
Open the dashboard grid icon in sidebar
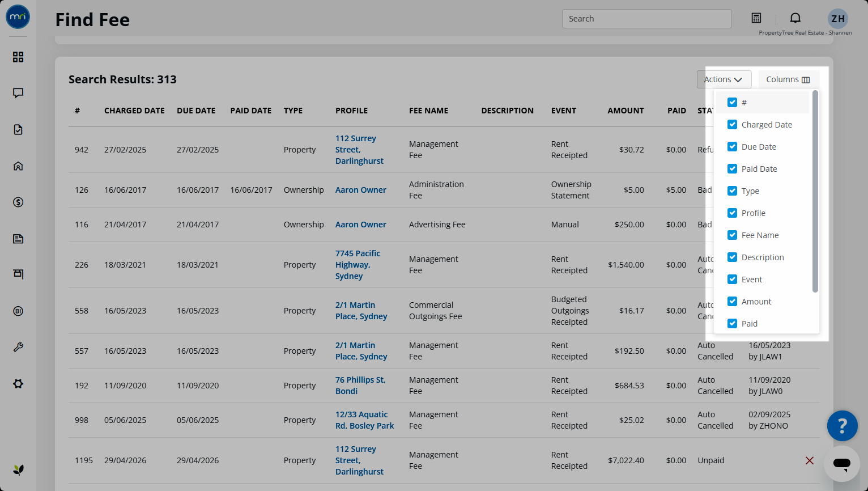[x=18, y=57]
